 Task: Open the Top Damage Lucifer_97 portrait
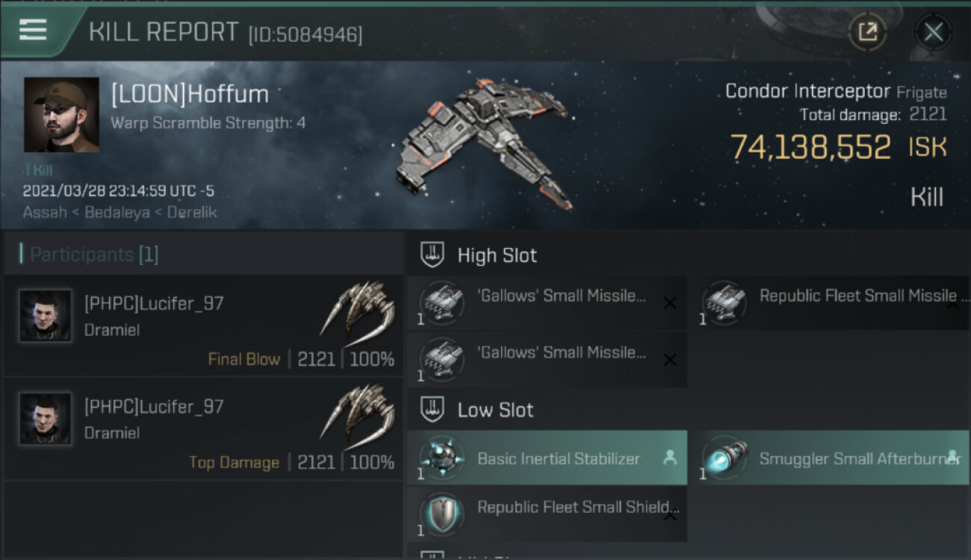pos(46,419)
